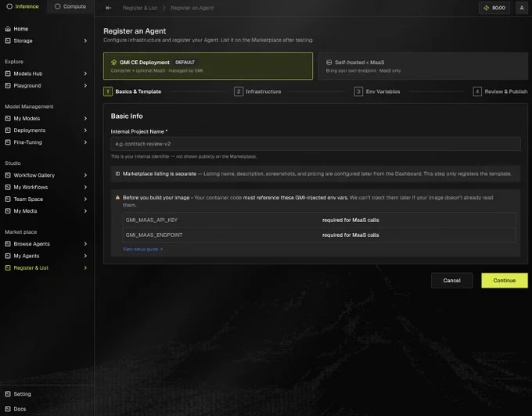532x416 pixels.
Task: Expand the Fine-Tuning chevron
Action: (x=85, y=142)
